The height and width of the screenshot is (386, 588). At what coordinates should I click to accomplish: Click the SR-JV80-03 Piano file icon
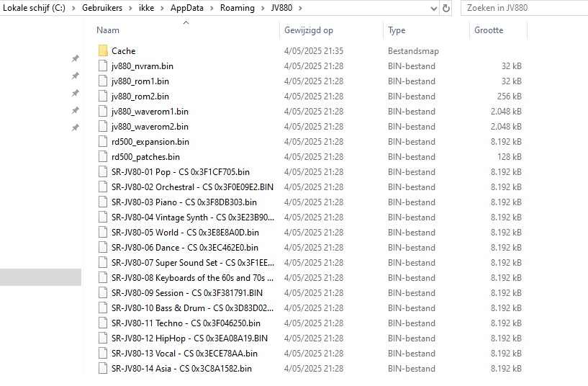[x=103, y=202]
